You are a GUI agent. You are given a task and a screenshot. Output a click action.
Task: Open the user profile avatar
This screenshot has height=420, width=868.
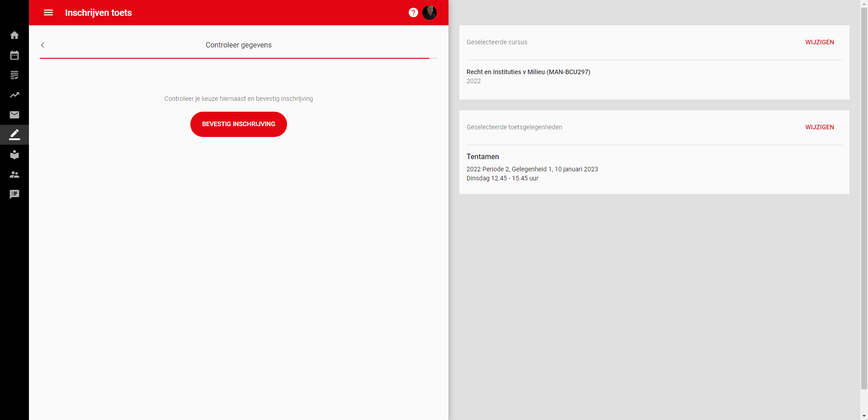(429, 13)
